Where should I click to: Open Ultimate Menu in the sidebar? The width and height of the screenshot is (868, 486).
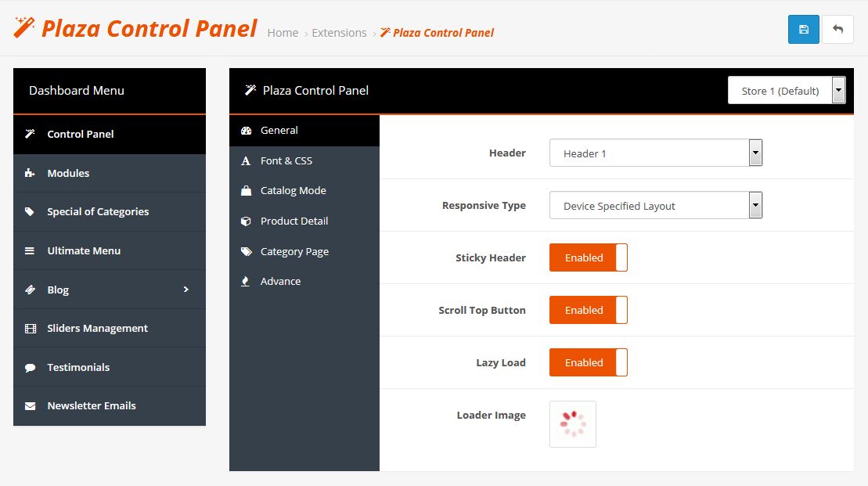(x=110, y=250)
